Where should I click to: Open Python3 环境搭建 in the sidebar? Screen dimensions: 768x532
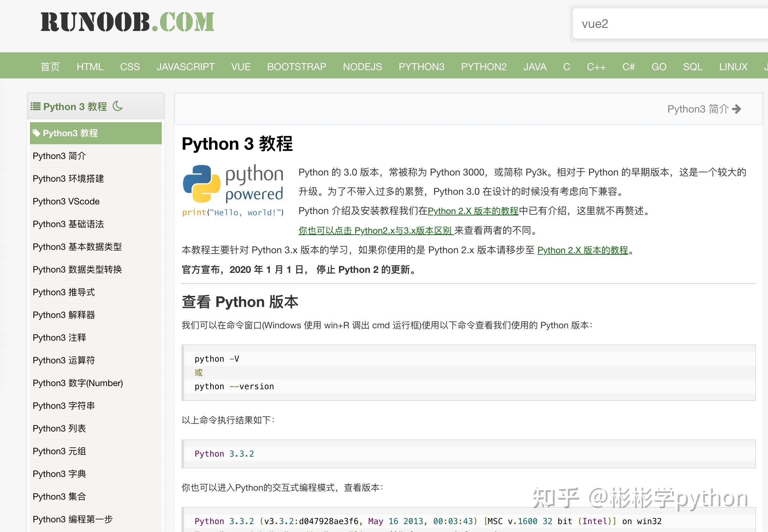click(68, 179)
